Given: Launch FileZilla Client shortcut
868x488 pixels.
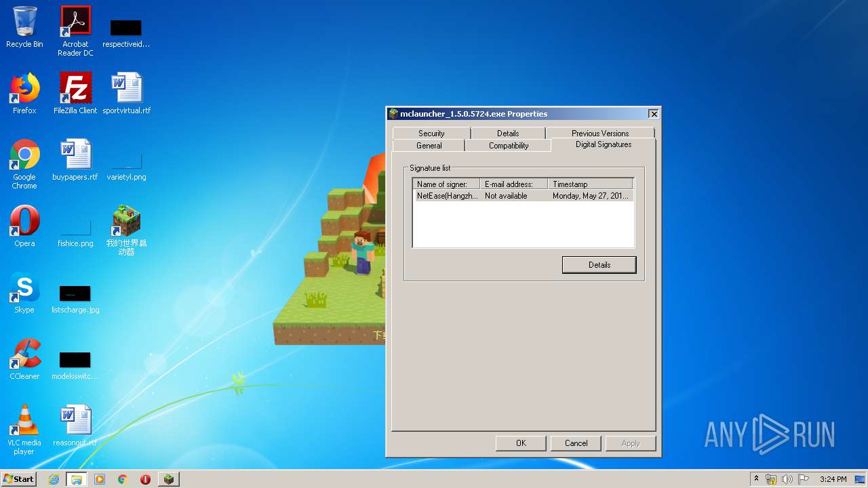Looking at the screenshot, I should click(75, 94).
